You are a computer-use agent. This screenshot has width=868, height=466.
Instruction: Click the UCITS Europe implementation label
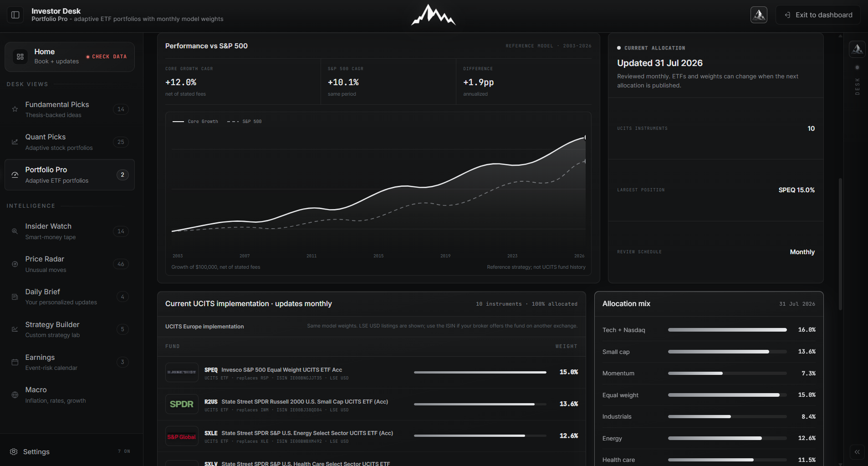(204, 327)
